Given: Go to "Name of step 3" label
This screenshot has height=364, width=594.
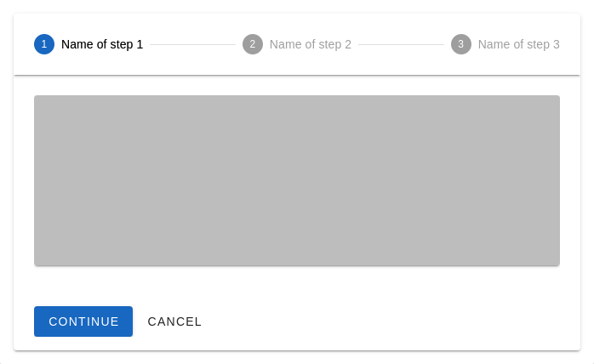Looking at the screenshot, I should (518, 44).
